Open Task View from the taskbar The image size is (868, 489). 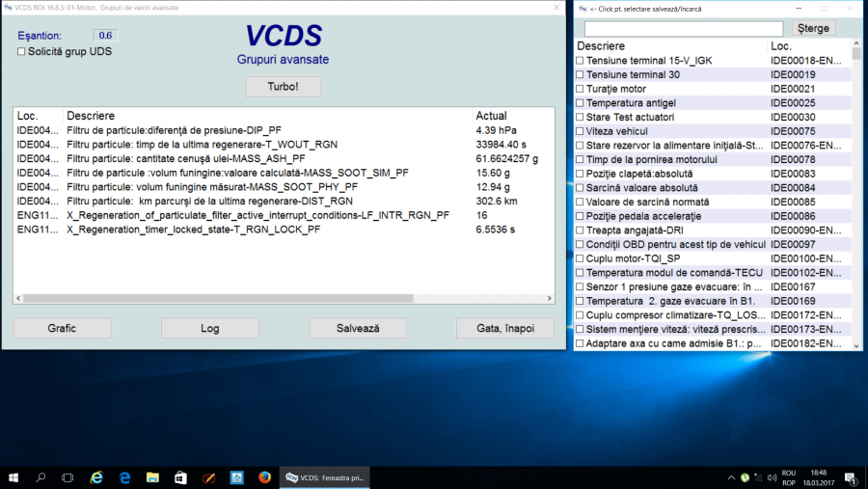[x=68, y=477]
